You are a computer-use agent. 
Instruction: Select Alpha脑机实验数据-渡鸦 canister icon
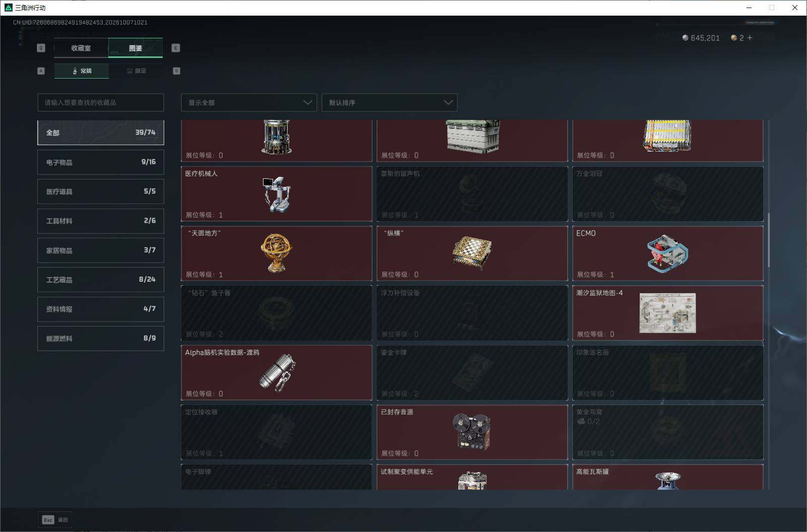tap(277, 373)
